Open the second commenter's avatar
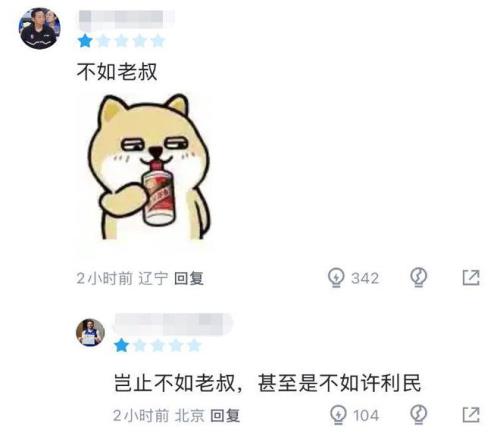This screenshot has height=440, width=500. coord(90,332)
